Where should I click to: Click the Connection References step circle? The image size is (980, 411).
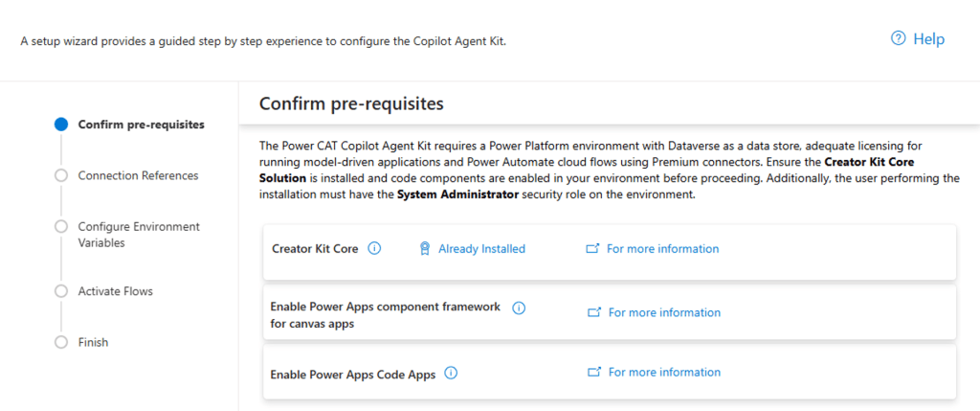[x=60, y=175]
